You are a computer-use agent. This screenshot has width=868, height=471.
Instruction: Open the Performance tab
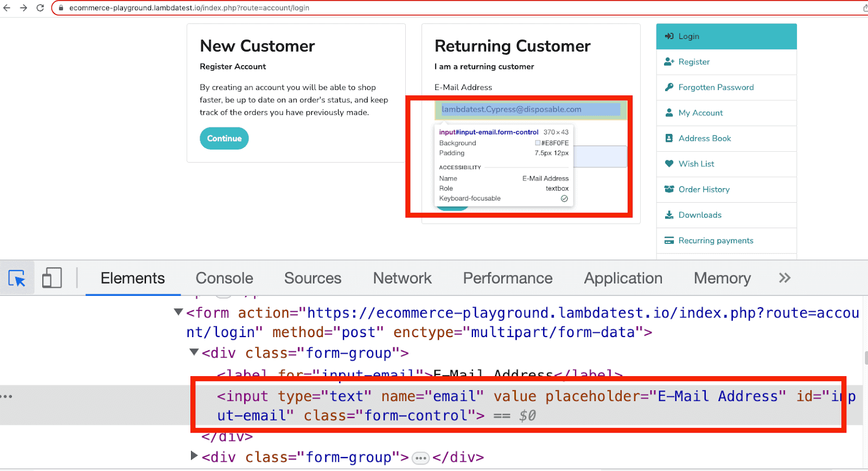click(x=508, y=278)
